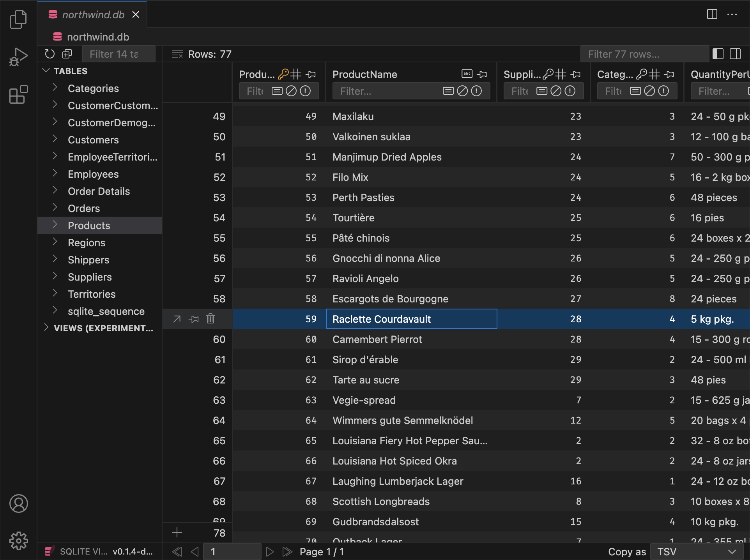Select the northwind.db editor tab

pos(94,14)
